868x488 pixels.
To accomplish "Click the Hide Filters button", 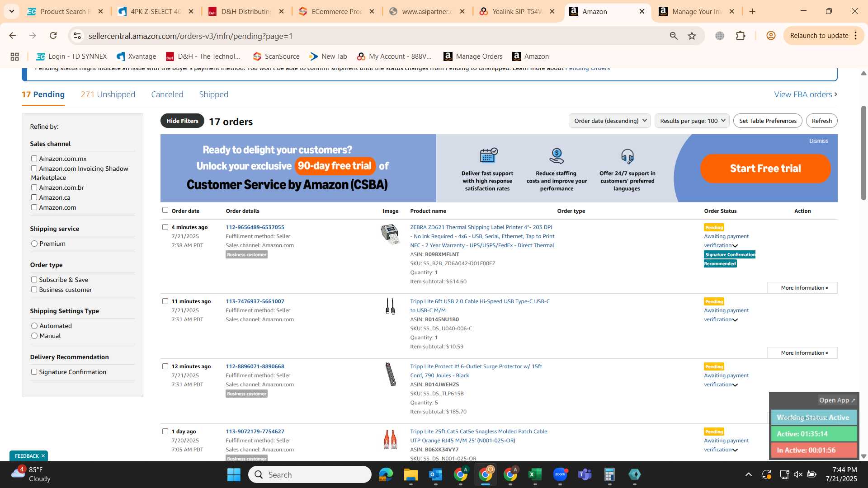I will pos(182,121).
